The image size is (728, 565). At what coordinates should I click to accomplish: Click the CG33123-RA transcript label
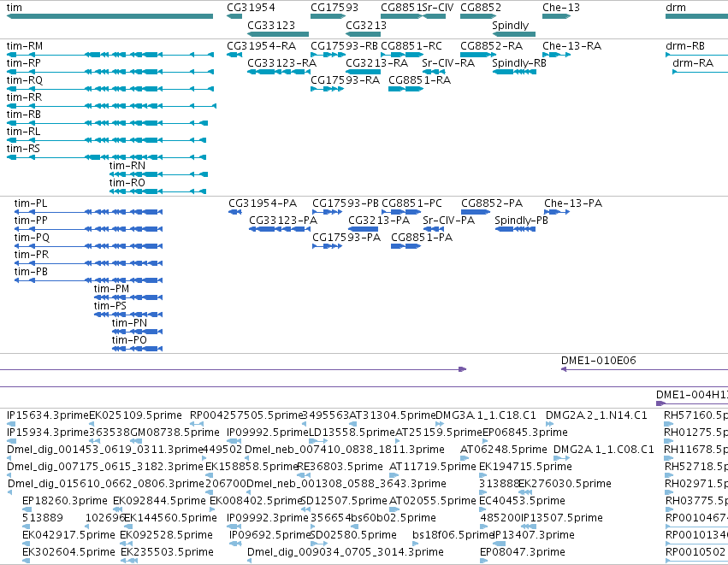coord(281,63)
